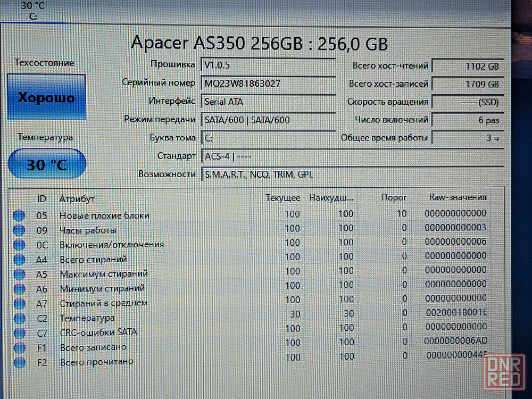Select the blue indicator for Включения/отключения
The image size is (532, 399).
pyautogui.click(x=19, y=245)
